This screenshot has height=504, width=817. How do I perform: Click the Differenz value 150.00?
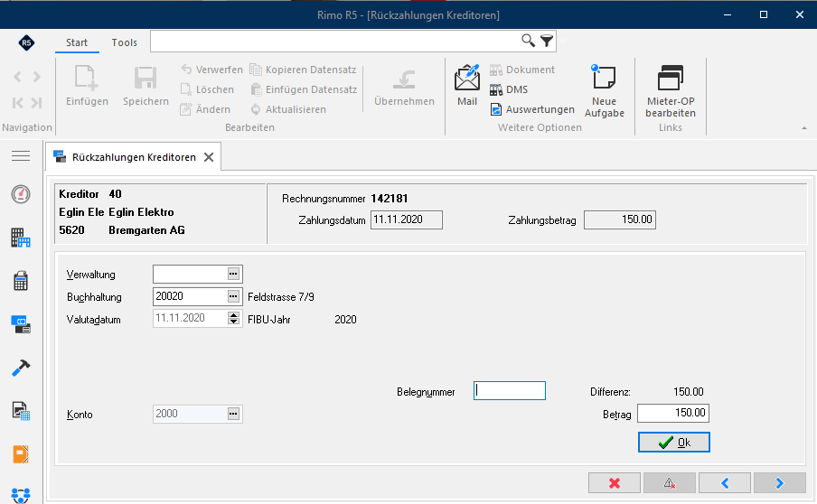click(x=689, y=391)
